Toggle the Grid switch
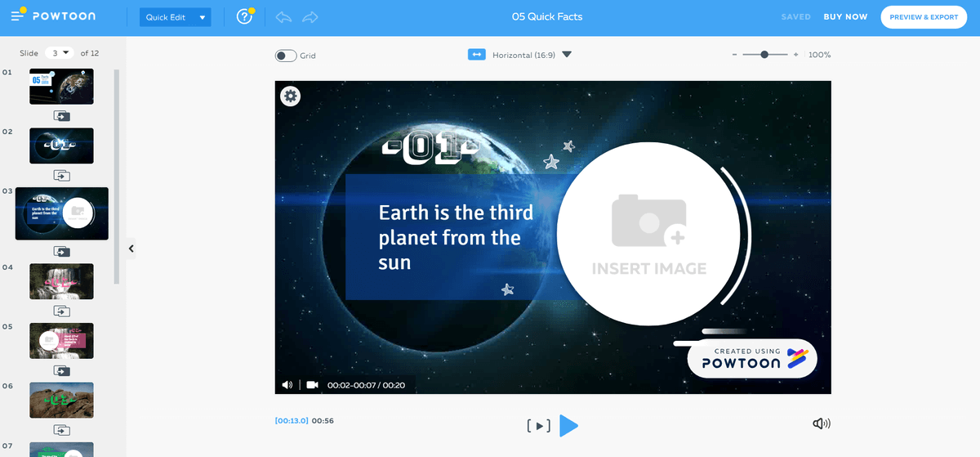Viewport: 980px width, 457px height. pos(286,56)
